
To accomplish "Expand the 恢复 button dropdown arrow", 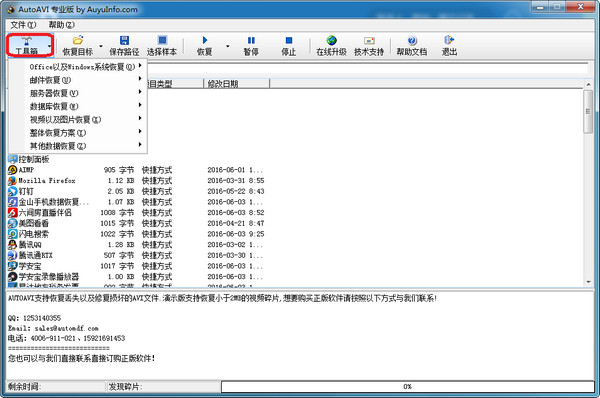I will point(228,46).
